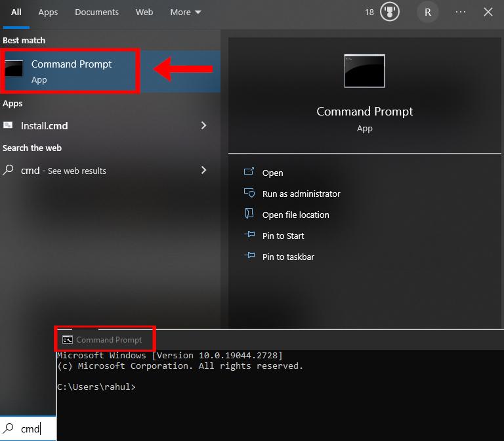Choose Pin to taskbar

coord(288,257)
